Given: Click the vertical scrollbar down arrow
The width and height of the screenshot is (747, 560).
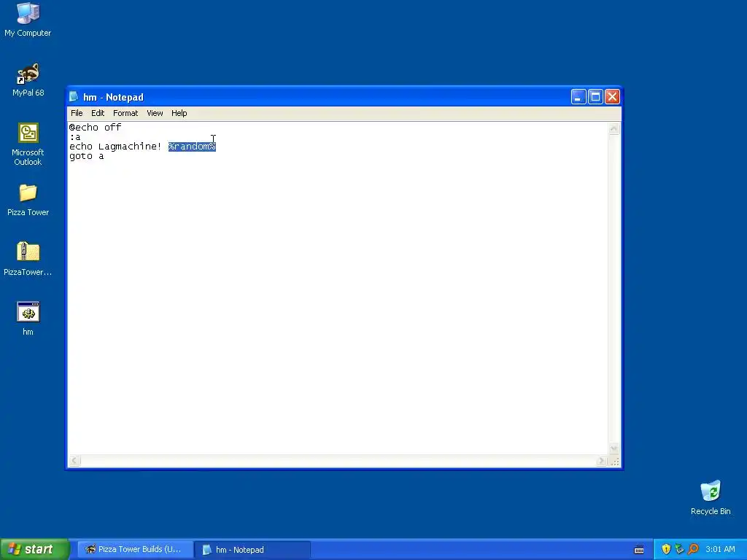Looking at the screenshot, I should click(614, 448).
